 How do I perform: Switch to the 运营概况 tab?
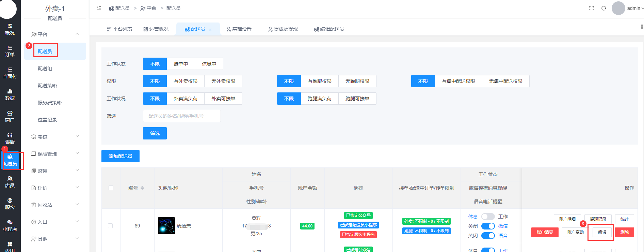tap(156, 29)
